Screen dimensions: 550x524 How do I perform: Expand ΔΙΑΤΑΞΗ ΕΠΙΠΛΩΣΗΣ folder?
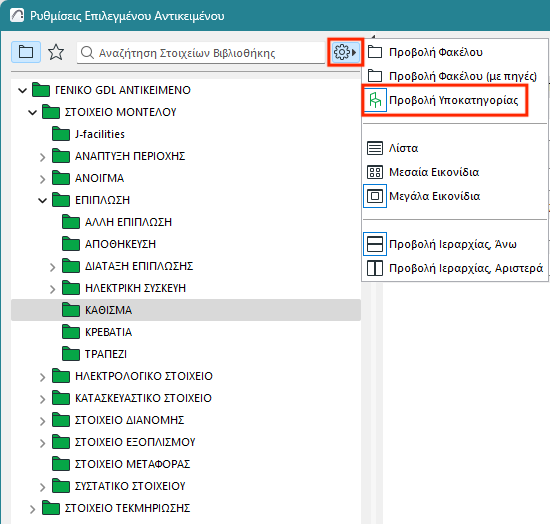pyautogui.click(x=53, y=267)
